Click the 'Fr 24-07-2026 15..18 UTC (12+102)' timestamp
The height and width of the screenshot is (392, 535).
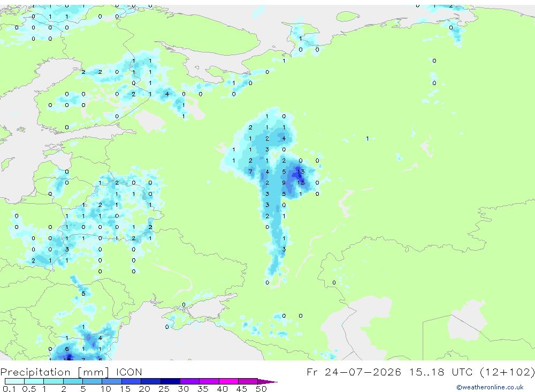pyautogui.click(x=421, y=372)
